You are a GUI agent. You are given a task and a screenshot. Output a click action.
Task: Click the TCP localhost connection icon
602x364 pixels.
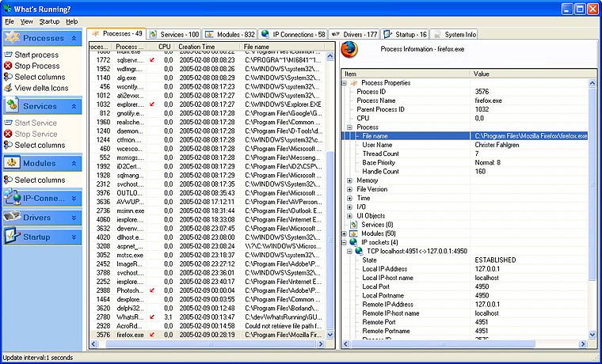coord(359,251)
